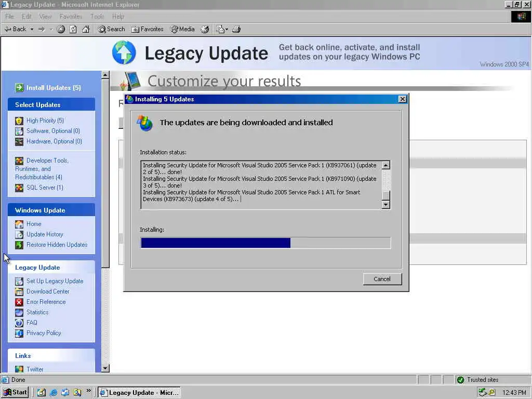Open the High Priority (5) link
The width and height of the screenshot is (532, 399).
(x=45, y=121)
